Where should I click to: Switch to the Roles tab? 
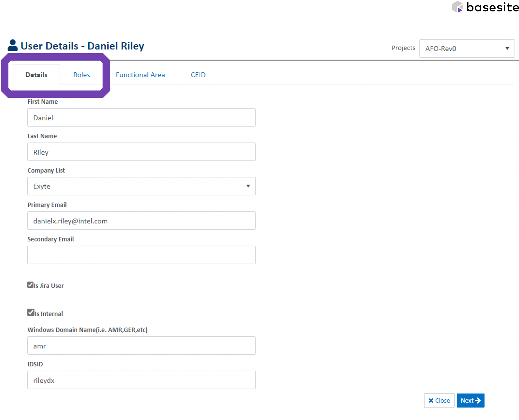pyautogui.click(x=81, y=75)
